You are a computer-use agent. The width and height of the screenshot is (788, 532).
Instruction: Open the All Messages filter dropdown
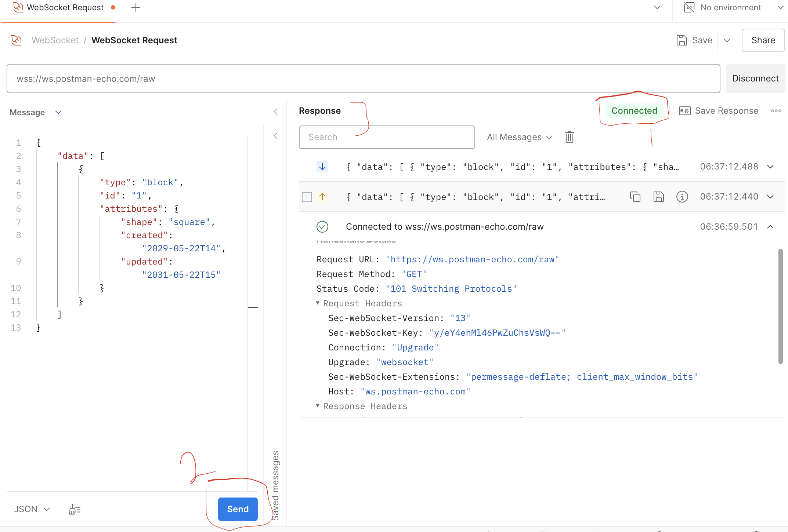click(x=519, y=137)
